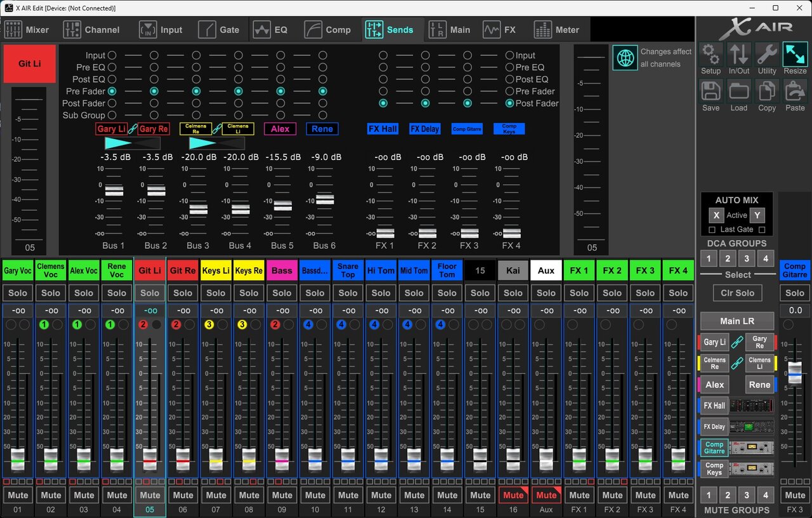Click the Load folder icon
Image resolution: width=812 pixels, height=518 pixels.
tap(738, 91)
